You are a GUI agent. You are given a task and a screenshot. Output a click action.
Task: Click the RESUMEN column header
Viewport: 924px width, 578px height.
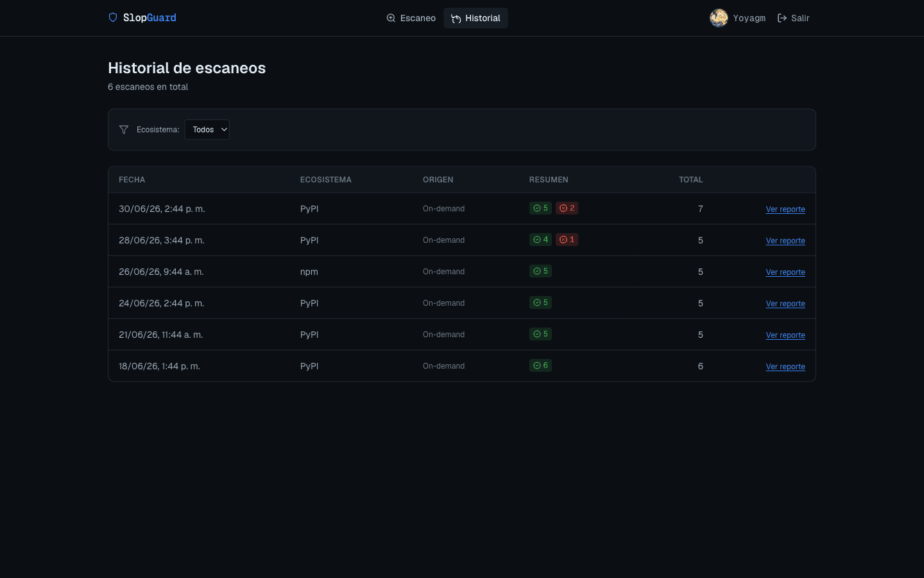(549, 180)
